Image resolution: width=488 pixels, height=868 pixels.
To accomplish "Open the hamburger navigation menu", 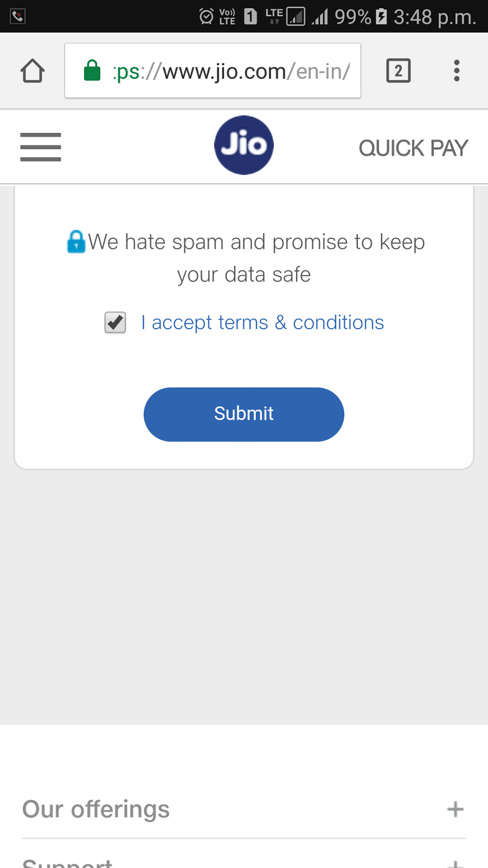I will click(x=41, y=147).
